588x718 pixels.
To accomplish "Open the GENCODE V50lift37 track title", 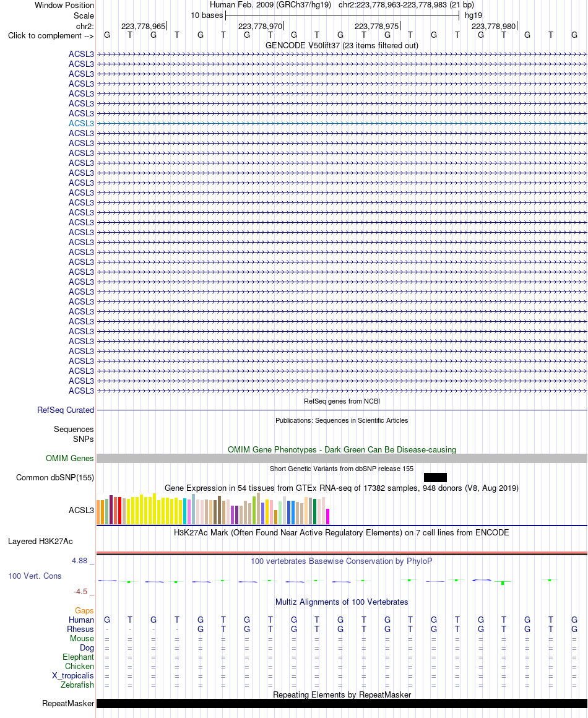I will 342,45.
